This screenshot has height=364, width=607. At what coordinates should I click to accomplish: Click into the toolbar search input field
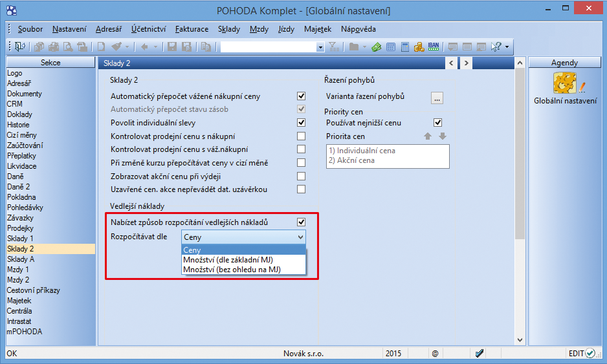pos(269,47)
